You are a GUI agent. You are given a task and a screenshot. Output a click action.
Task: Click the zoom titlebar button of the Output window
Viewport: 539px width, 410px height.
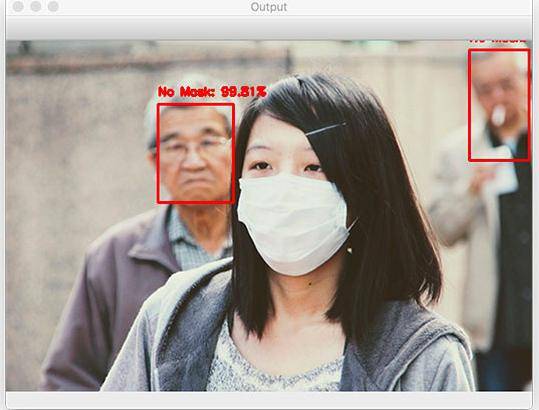point(53,7)
